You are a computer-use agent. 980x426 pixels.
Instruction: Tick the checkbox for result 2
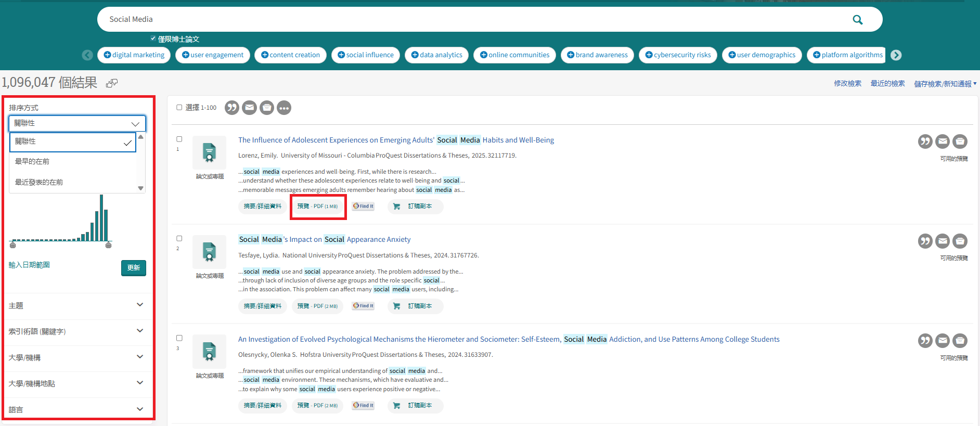pos(179,238)
